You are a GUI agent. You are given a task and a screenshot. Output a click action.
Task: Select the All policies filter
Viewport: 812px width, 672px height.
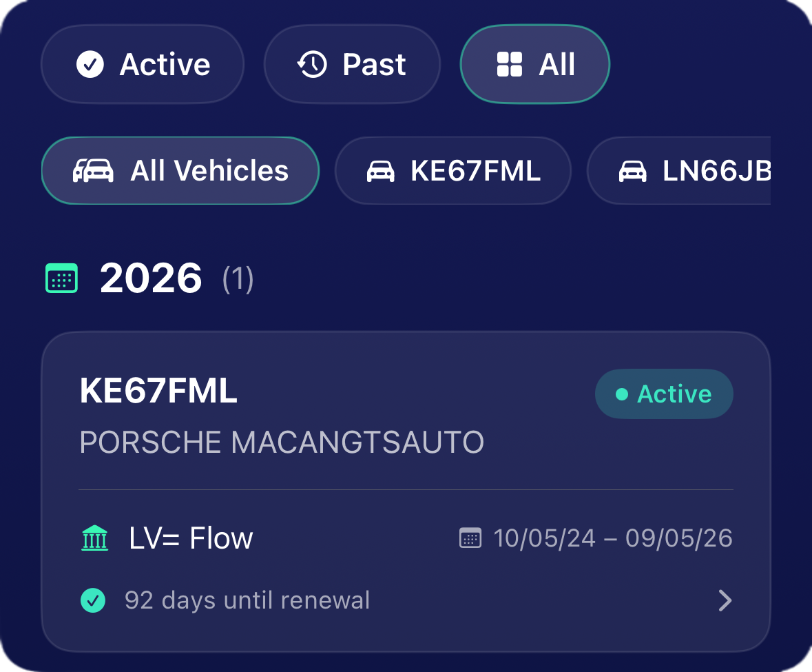click(x=534, y=65)
